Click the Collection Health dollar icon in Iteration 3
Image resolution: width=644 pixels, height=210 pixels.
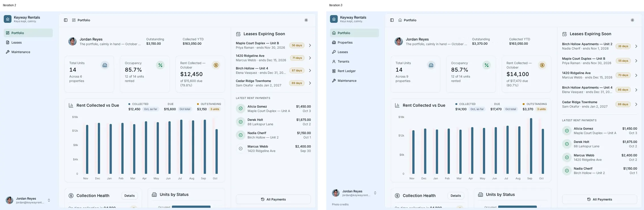pyautogui.click(x=397, y=196)
